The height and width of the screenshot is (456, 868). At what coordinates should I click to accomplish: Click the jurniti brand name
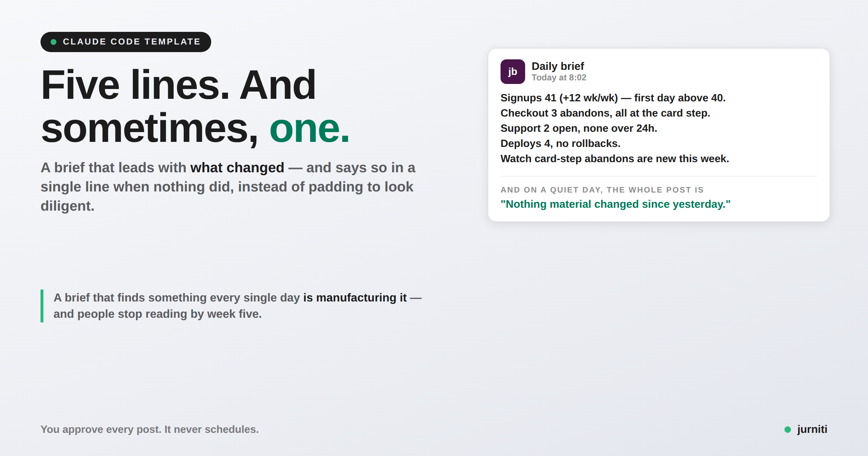pos(812,429)
